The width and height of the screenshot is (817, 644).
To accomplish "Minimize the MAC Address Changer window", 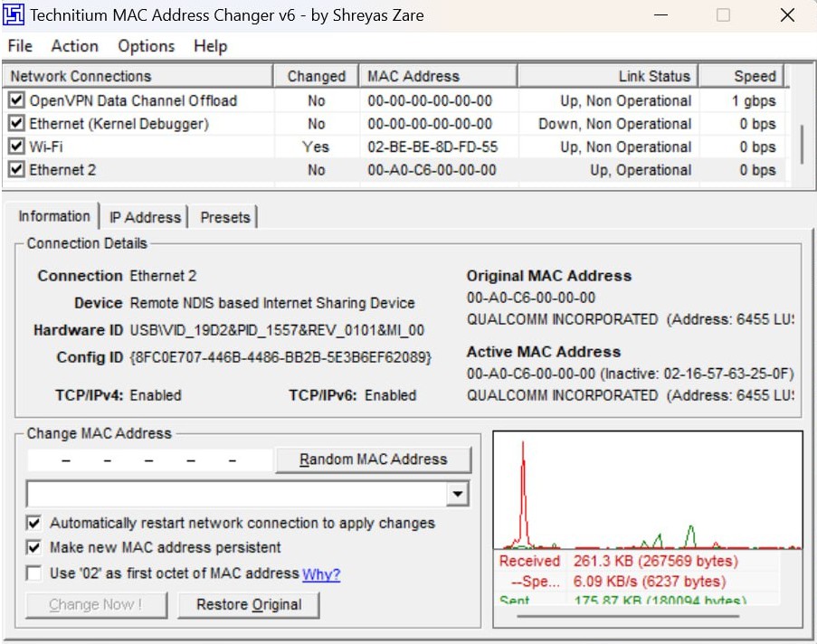I will click(x=660, y=15).
